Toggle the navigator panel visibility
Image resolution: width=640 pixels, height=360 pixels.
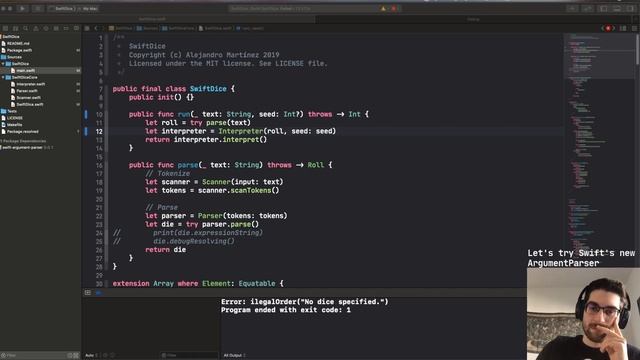[x=604, y=9]
